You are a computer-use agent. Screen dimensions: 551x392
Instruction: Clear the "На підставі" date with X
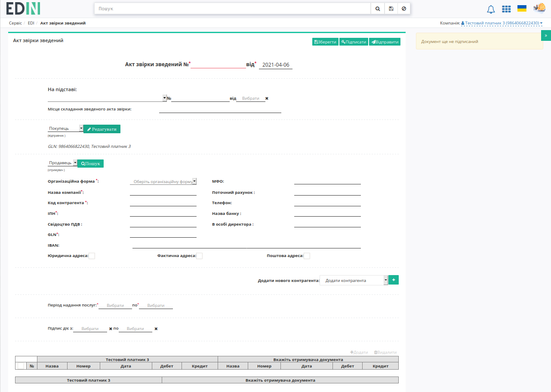click(267, 98)
